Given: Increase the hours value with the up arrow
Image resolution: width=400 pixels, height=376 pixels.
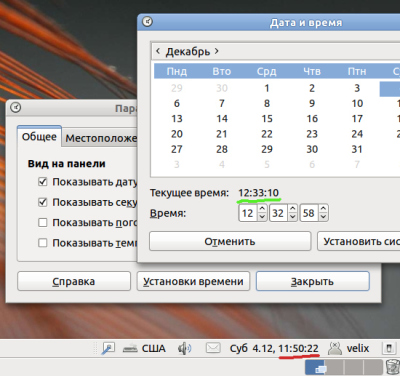Looking at the screenshot, I should click(x=262, y=209).
